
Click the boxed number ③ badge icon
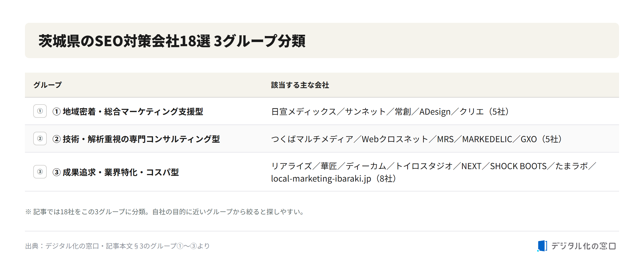40,172
